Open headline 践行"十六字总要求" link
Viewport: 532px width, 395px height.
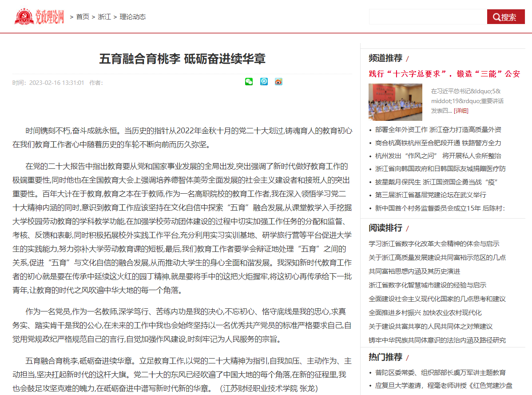(x=445, y=74)
